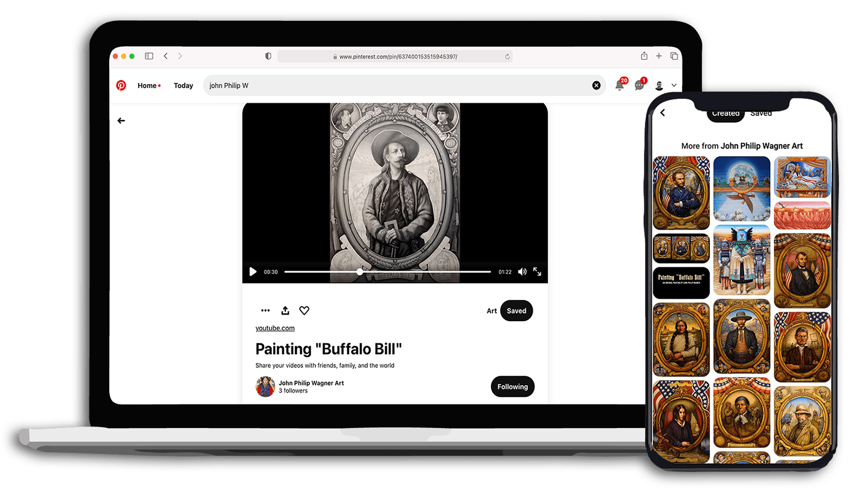Toggle the Safari sidebar icon
This screenshot has height=494, width=868.
[x=149, y=56]
